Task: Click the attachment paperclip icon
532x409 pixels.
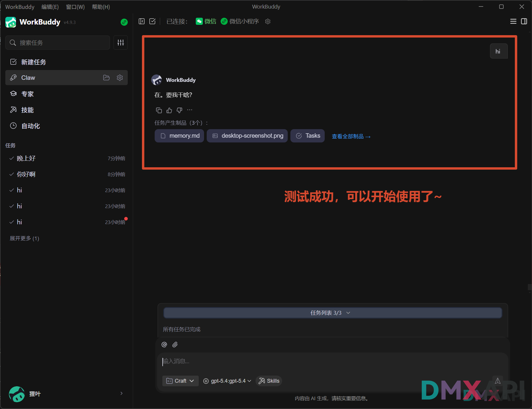Action: point(175,345)
